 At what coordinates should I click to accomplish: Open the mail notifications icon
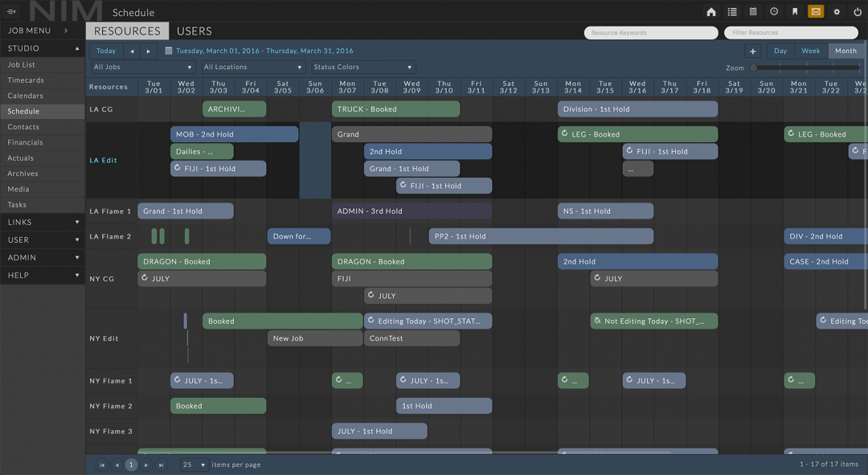(815, 11)
